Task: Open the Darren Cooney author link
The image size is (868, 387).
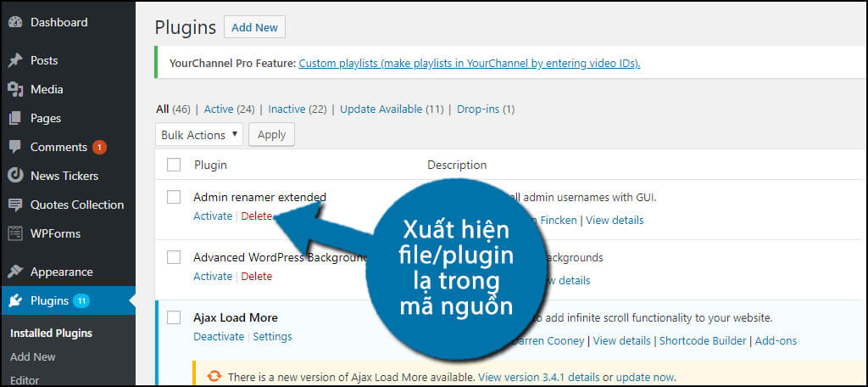Action: point(548,341)
